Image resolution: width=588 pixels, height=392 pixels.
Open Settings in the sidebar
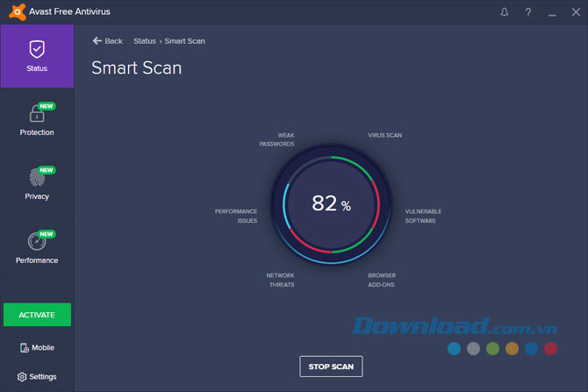[x=37, y=376]
